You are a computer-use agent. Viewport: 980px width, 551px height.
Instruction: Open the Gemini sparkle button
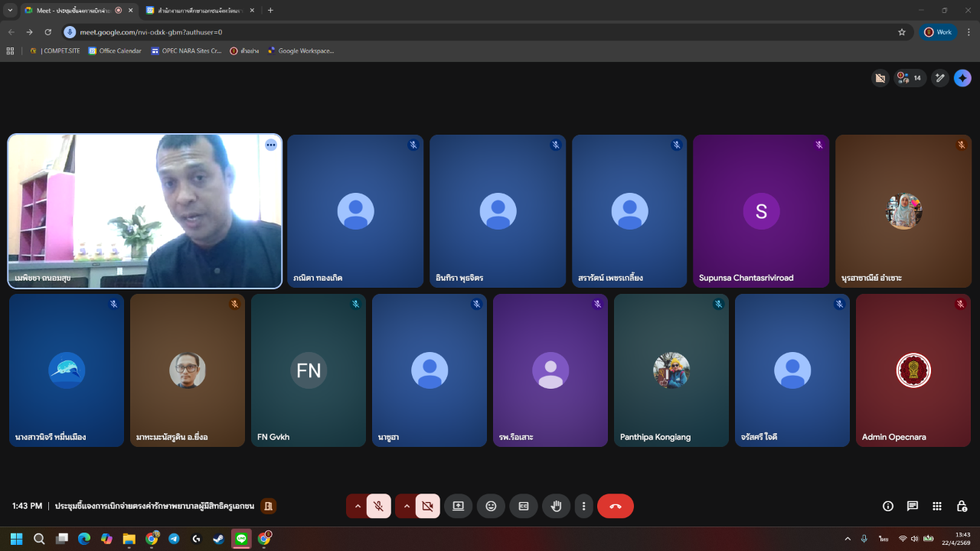[962, 78]
